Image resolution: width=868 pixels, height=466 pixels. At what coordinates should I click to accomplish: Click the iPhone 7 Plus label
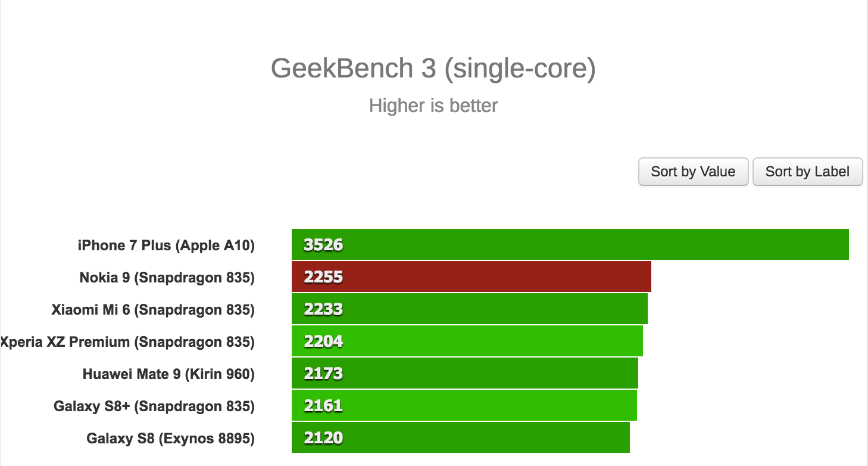click(x=167, y=245)
